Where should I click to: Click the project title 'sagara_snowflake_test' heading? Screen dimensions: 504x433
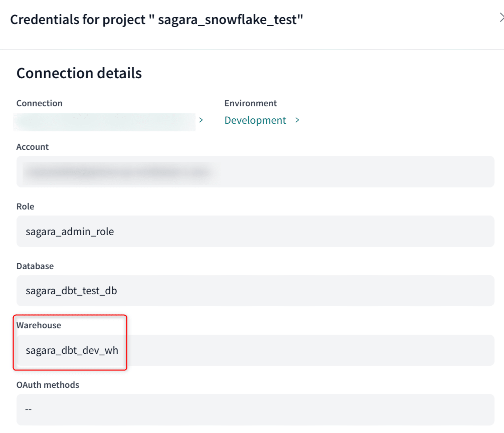point(156,20)
